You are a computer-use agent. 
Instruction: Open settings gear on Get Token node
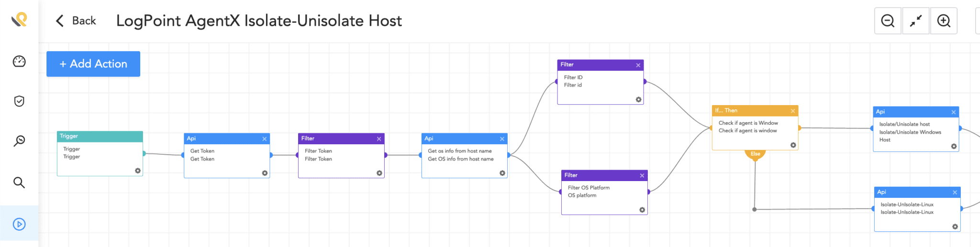pos(265,173)
